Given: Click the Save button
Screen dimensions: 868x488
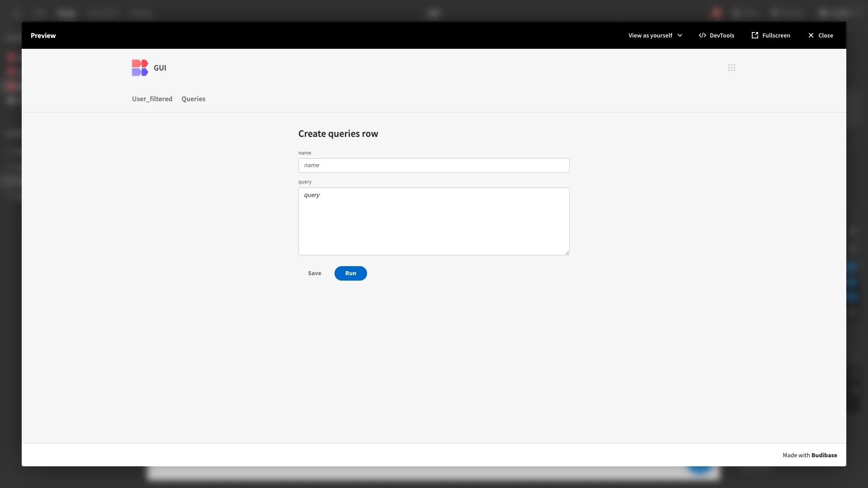Looking at the screenshot, I should point(315,273).
